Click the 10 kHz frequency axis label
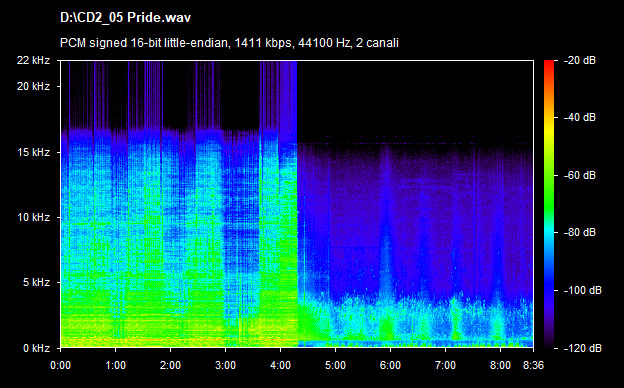 [33, 217]
